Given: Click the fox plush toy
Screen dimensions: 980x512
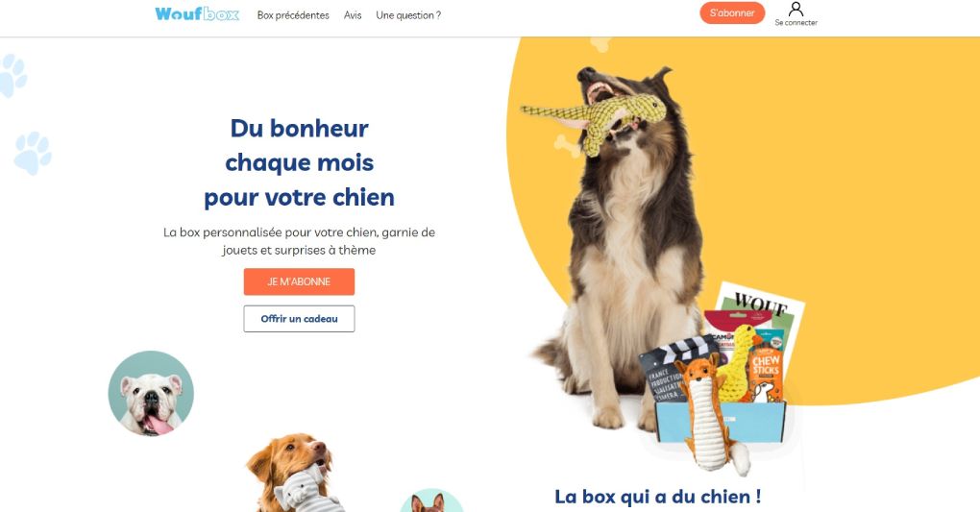Looking at the screenshot, I should click(x=709, y=413).
